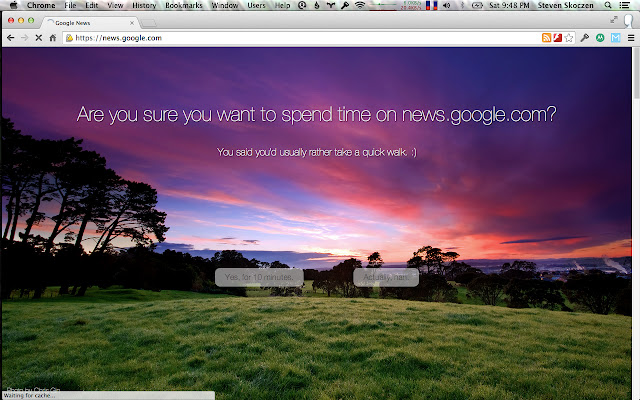This screenshot has width=640, height=400.
Task: Open the Wi-Fi status menu
Action: [360, 5]
